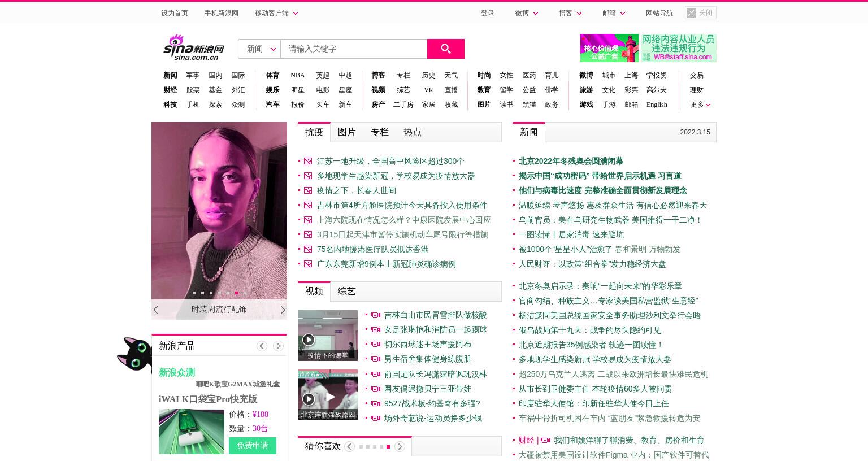This screenshot has height=461, width=868.
Task: Open the 财经 main navigation link
Action: click(x=170, y=90)
